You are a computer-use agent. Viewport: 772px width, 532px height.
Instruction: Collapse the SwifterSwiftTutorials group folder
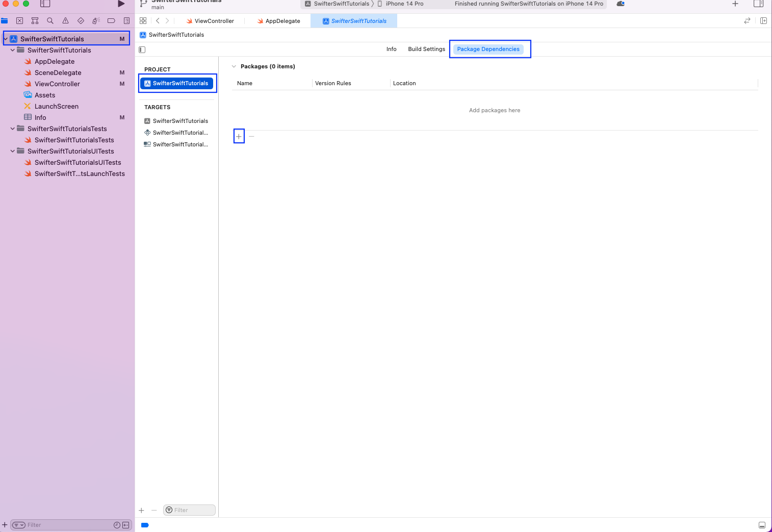13,50
